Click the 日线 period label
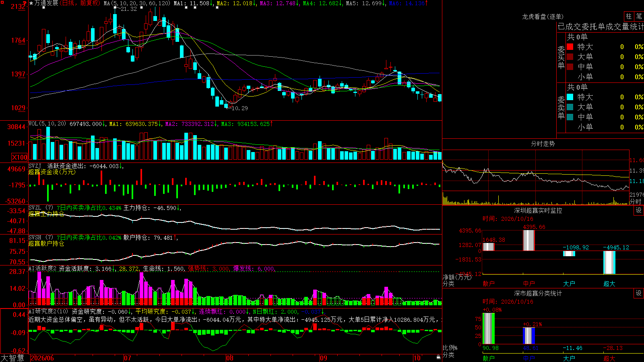 tap(68, 3)
